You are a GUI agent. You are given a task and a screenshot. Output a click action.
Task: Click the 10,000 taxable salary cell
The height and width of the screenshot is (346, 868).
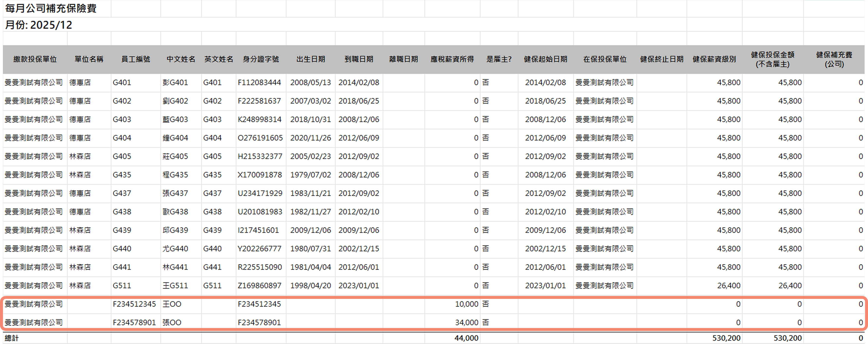(466, 304)
